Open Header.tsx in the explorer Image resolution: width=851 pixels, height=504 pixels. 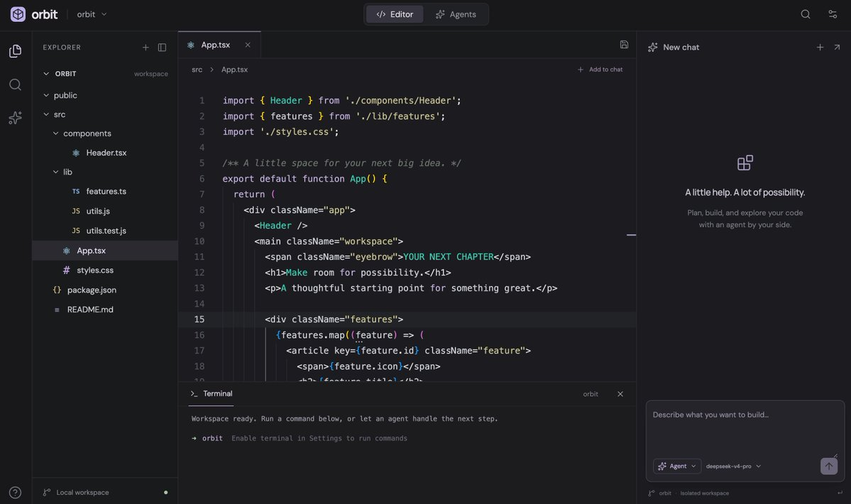click(105, 153)
